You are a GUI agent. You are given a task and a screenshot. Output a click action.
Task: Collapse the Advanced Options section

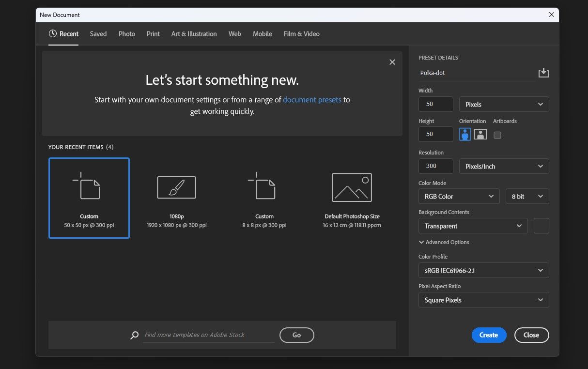click(444, 242)
